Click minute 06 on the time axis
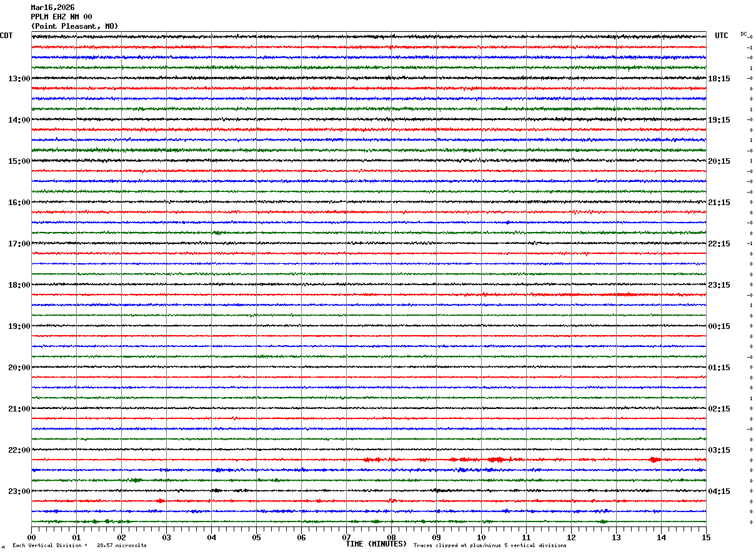This screenshot has width=756, height=554. [301, 537]
